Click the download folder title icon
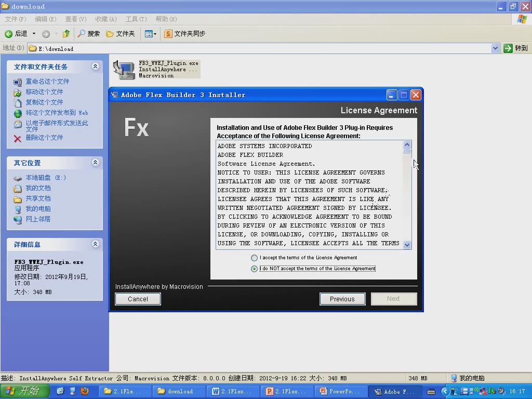 [5, 6]
